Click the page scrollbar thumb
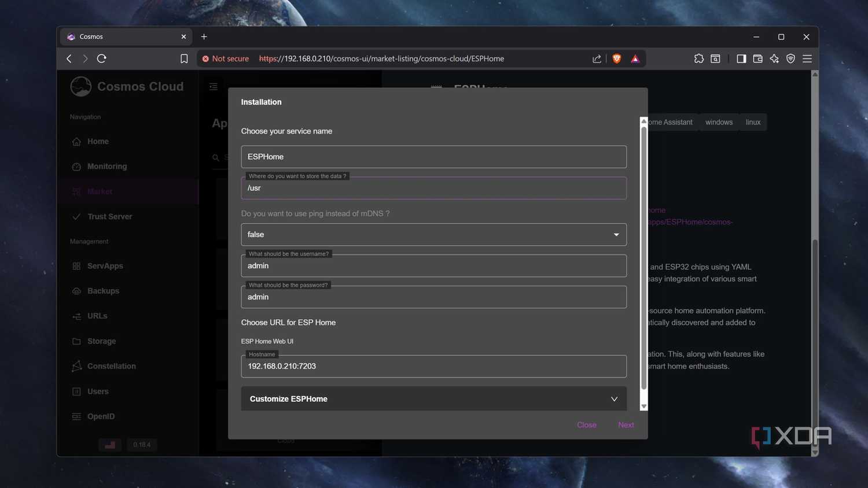 click(815, 341)
